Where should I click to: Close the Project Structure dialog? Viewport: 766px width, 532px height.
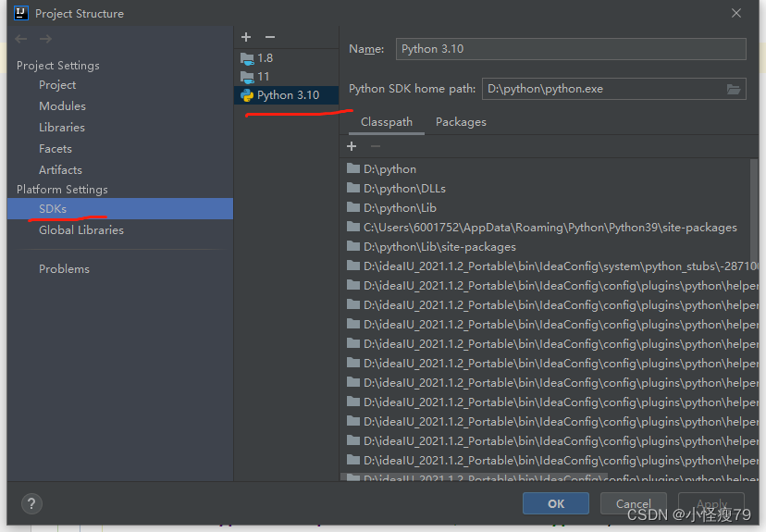point(736,13)
